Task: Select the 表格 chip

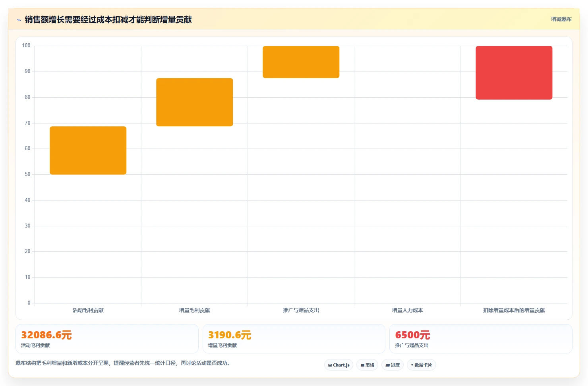Action: pyautogui.click(x=367, y=365)
